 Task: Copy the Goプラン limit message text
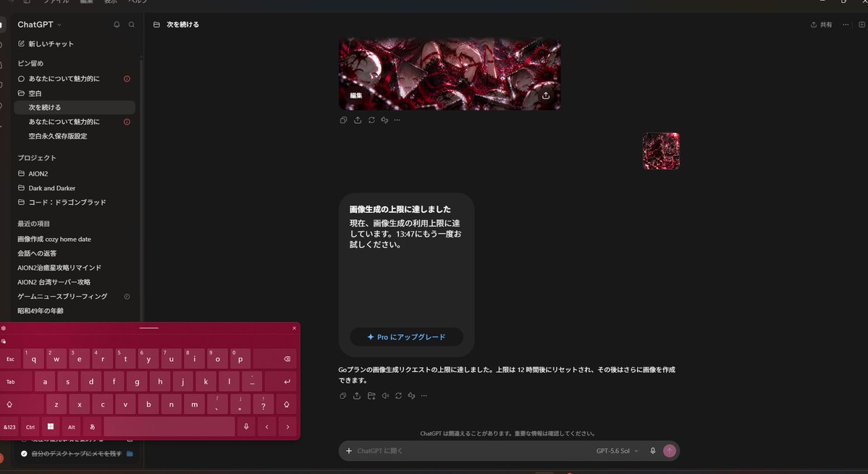point(343,396)
